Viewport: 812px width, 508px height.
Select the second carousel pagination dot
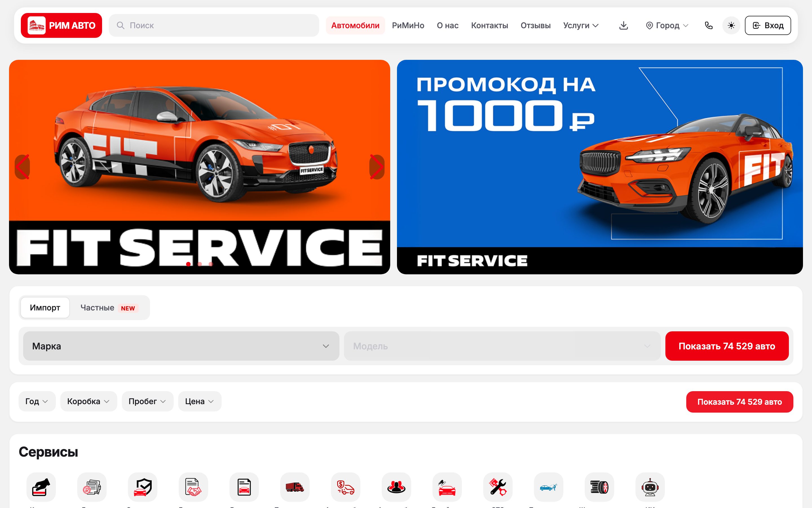coord(200,264)
